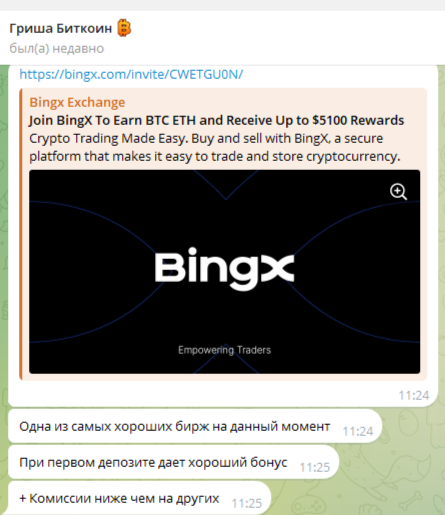The height and width of the screenshot is (515, 445).
Task: Open the bingx.com invite link
Action: (x=131, y=74)
